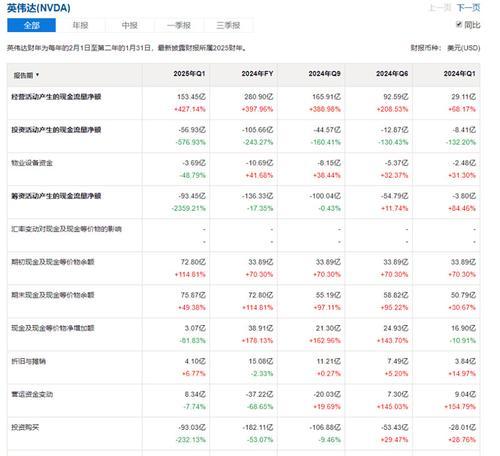The image size is (500, 456).
Task: Click the +427.14% growth value
Action: click(190, 109)
